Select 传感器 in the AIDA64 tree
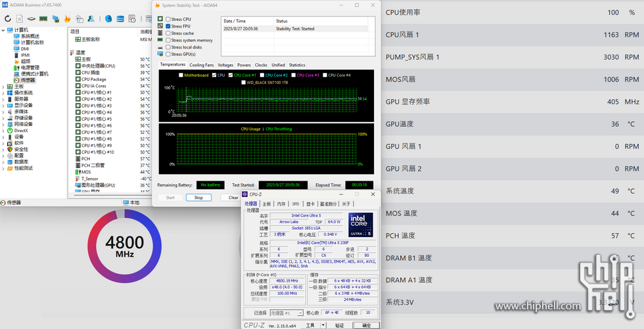This screenshot has width=644, height=329. coord(28,80)
